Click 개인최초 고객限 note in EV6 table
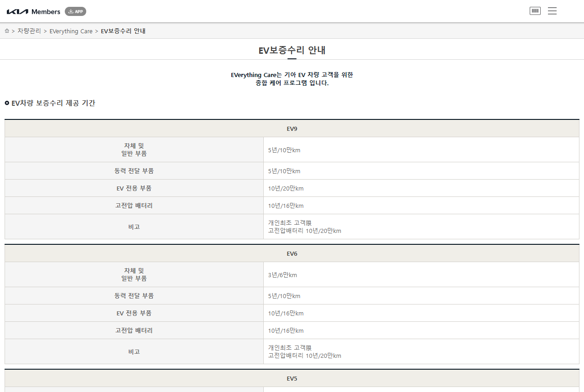Viewport: 584px width, 392px height. coord(290,348)
